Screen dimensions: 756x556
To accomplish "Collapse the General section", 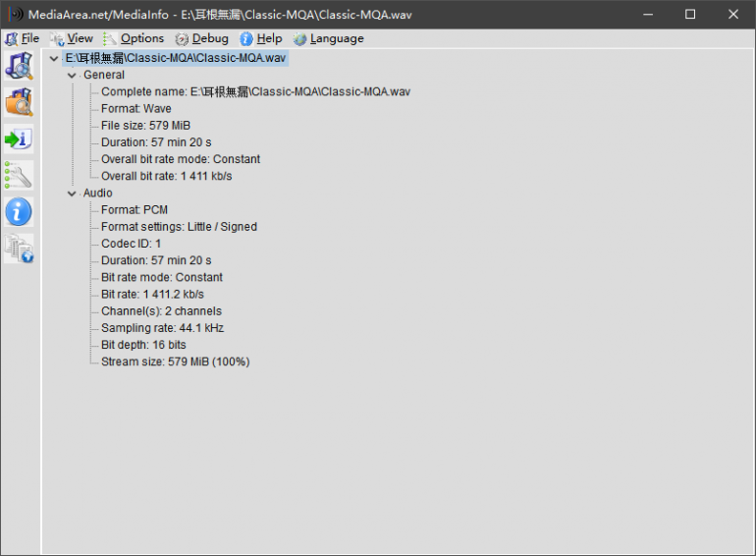I will [x=72, y=76].
